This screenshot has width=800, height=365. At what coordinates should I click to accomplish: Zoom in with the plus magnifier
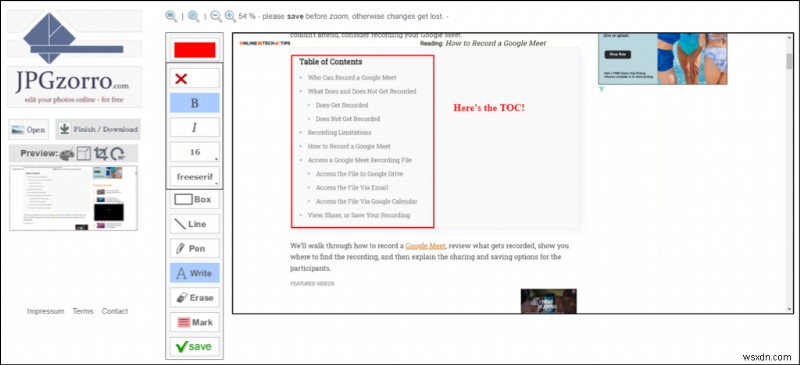click(x=230, y=16)
